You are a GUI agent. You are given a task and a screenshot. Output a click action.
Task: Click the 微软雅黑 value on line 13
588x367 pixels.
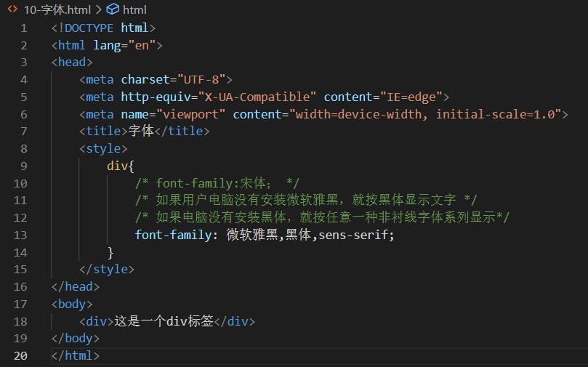click(x=252, y=235)
